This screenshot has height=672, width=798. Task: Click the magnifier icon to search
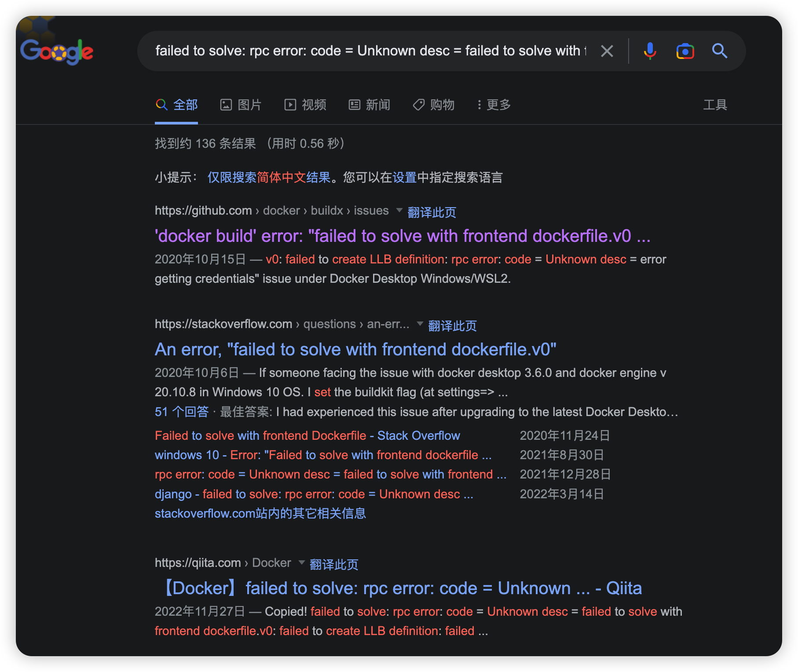[x=720, y=51]
